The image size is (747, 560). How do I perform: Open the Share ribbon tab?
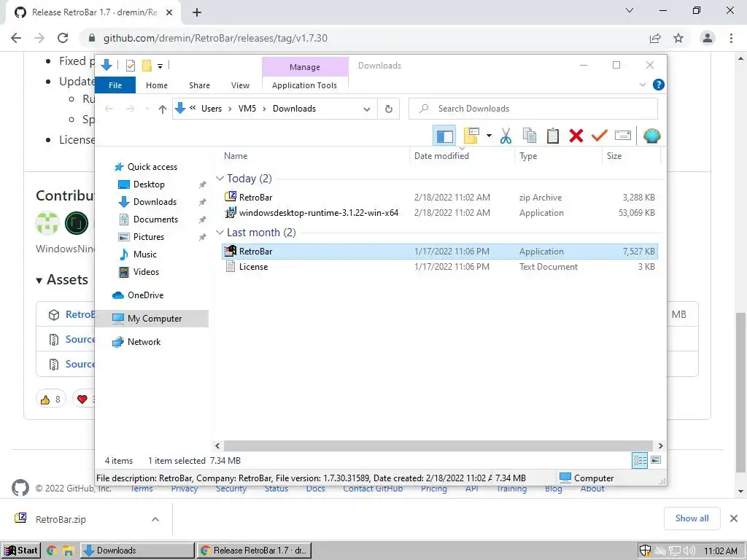point(199,85)
